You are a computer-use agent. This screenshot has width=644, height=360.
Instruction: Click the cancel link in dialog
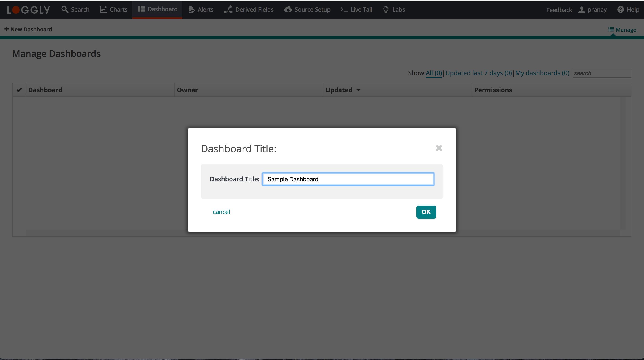[x=221, y=212]
